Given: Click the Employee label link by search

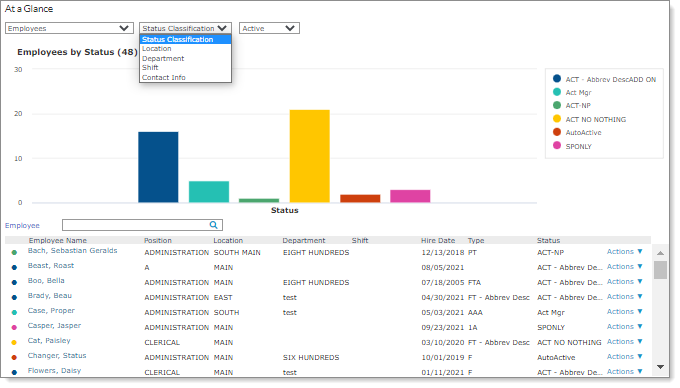Looking at the screenshot, I should pos(22,225).
